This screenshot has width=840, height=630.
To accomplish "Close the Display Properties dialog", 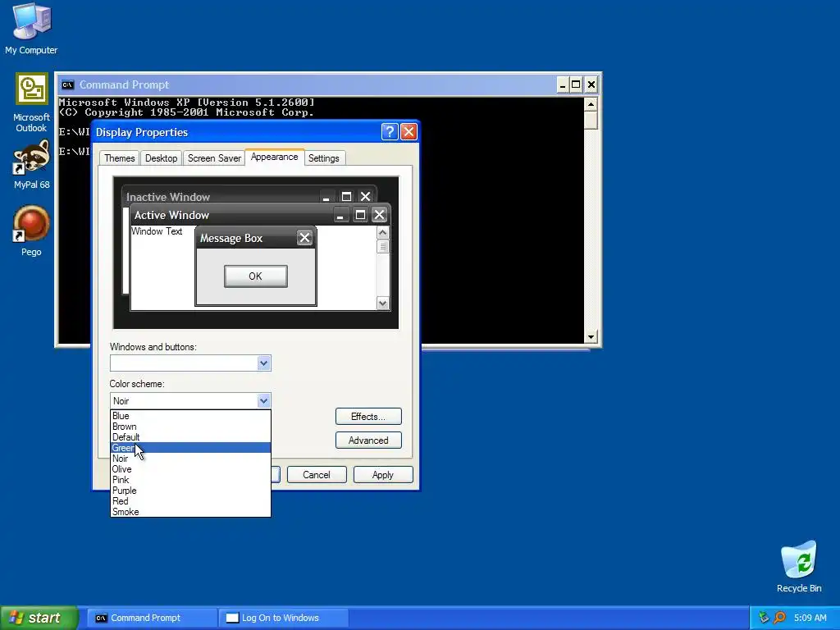I will point(409,132).
